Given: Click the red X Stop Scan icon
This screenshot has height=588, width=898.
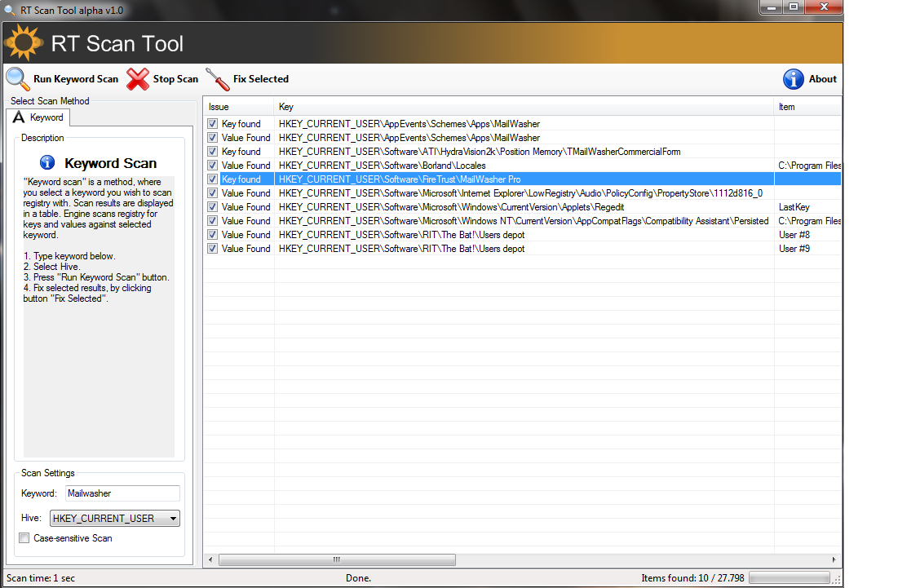Looking at the screenshot, I should click(138, 79).
